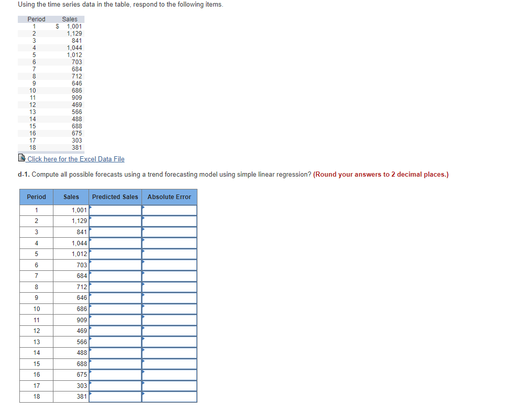Select Predicted Sales input for period 12
The image size is (517, 420).
(x=116, y=331)
